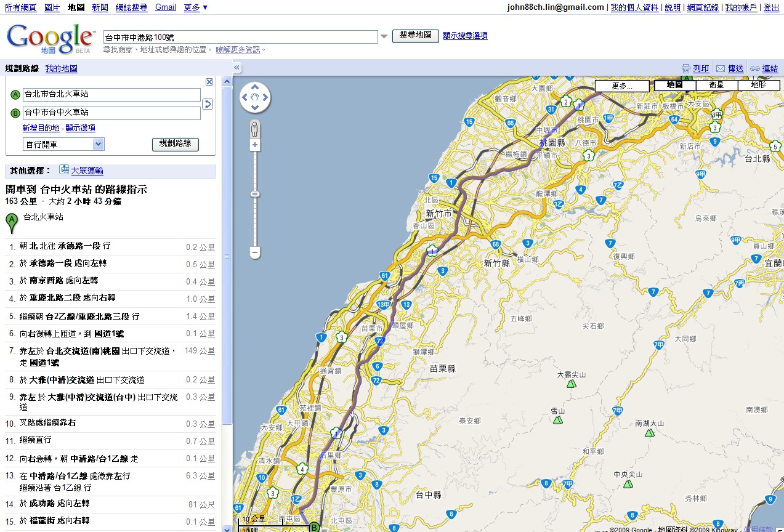Click direction step 1 承德路一段
Viewport: 784px width, 532px height.
click(x=111, y=246)
